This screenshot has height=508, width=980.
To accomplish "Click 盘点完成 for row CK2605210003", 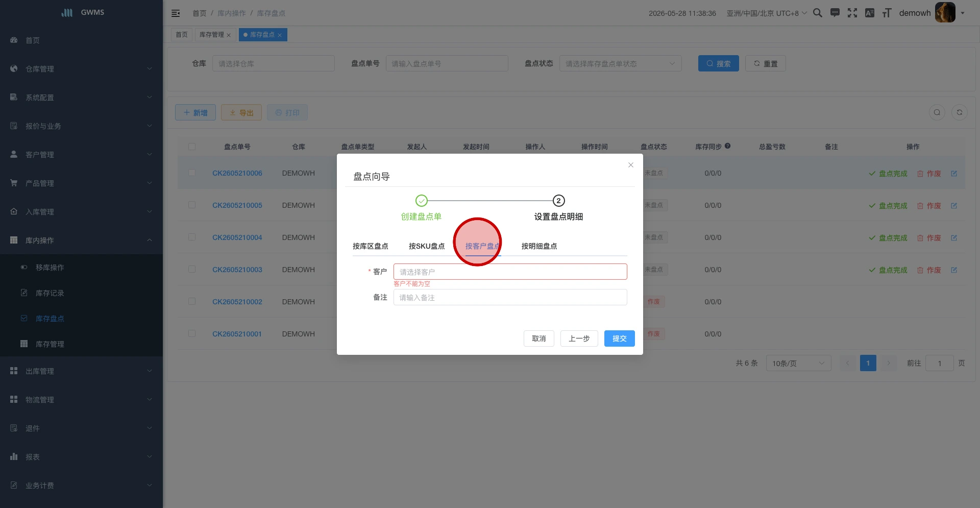I will (888, 270).
